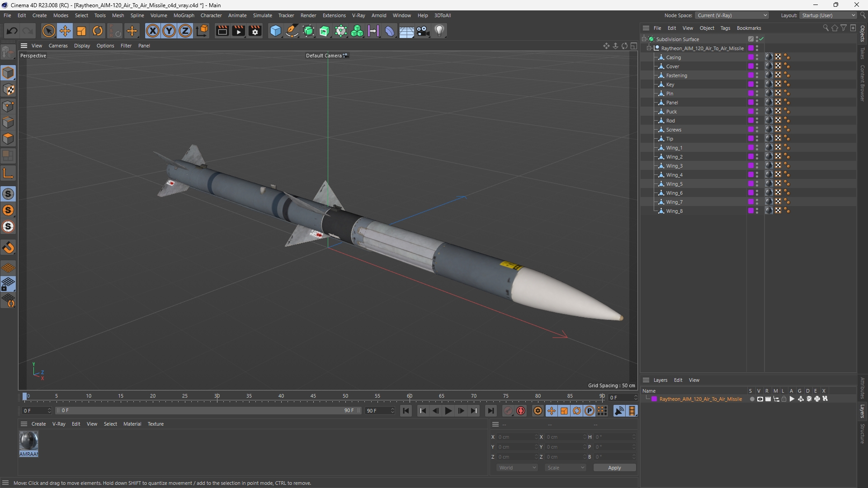
Task: Click the Apply coordinates button
Action: 614,468
